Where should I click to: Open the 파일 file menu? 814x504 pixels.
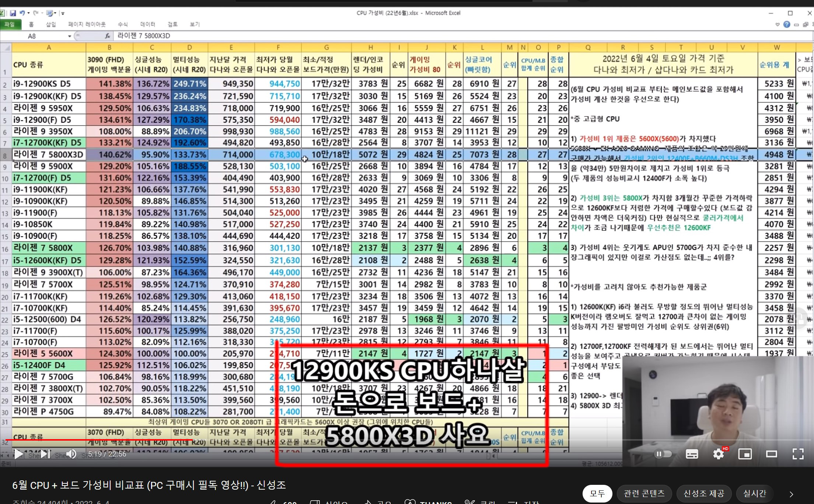click(x=10, y=24)
